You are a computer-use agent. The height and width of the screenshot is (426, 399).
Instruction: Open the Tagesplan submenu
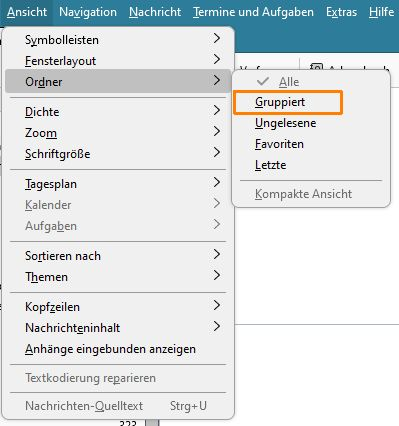point(118,184)
